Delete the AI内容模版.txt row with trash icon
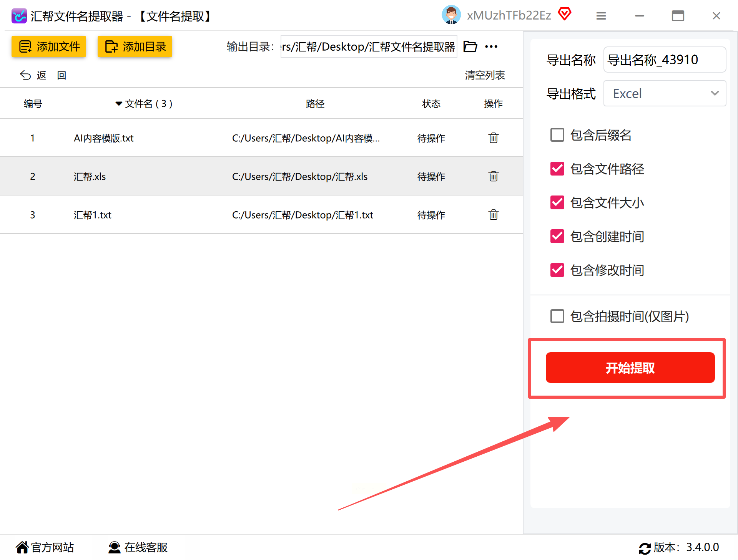Viewport: 738px width, 560px height. click(x=493, y=138)
